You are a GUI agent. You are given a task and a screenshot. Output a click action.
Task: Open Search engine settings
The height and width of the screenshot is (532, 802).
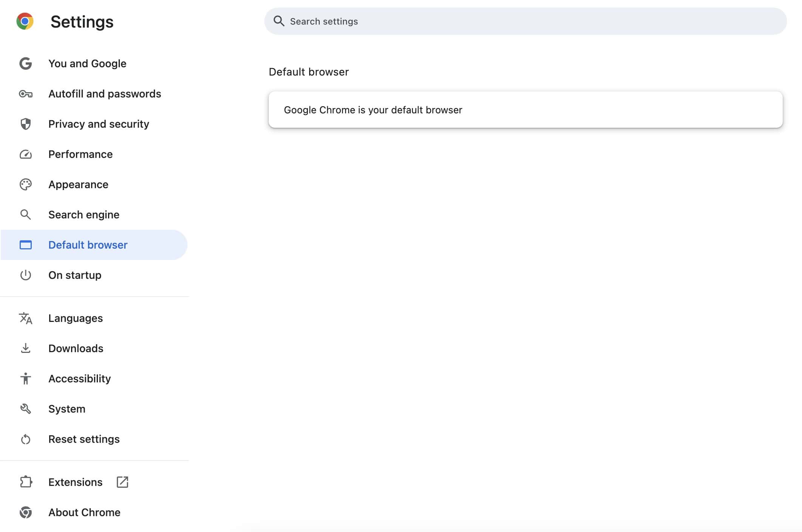pyautogui.click(x=84, y=214)
